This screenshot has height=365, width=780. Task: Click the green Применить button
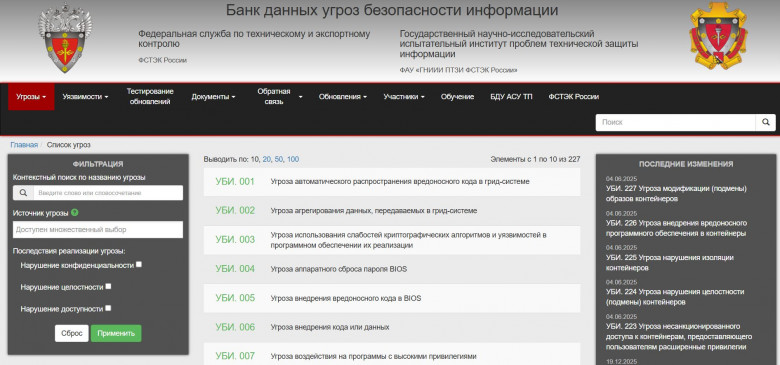point(116,333)
